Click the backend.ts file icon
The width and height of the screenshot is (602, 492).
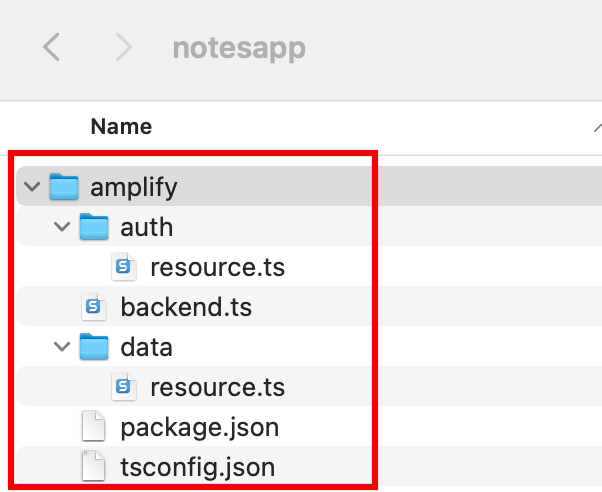click(x=94, y=307)
